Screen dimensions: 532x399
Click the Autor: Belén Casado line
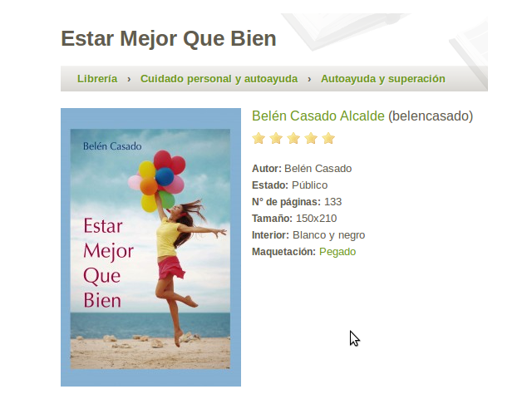(x=302, y=169)
